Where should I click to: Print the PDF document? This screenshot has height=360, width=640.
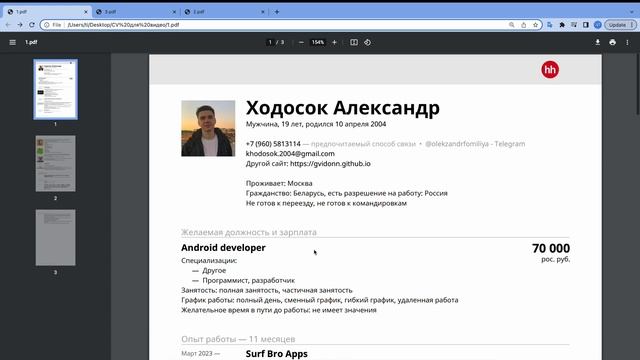612,42
